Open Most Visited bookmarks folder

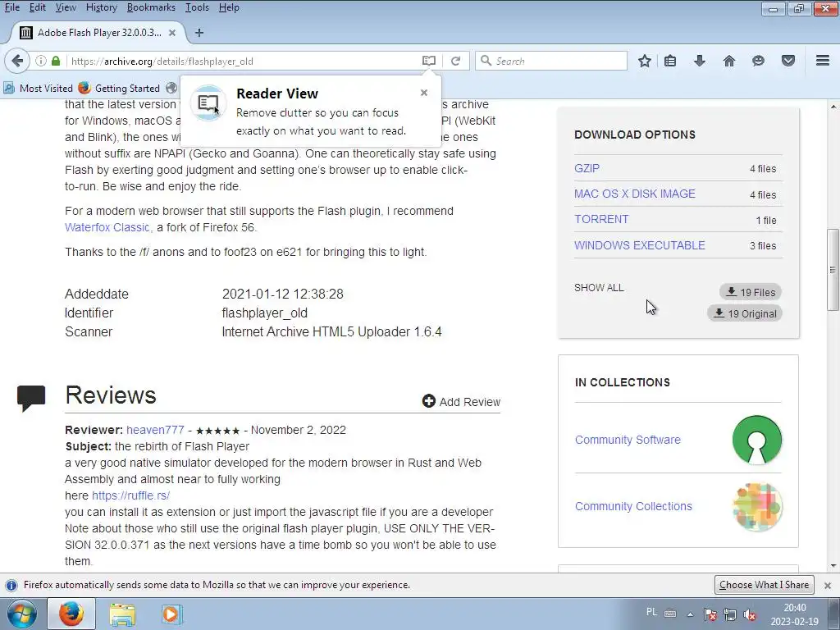click(38, 89)
